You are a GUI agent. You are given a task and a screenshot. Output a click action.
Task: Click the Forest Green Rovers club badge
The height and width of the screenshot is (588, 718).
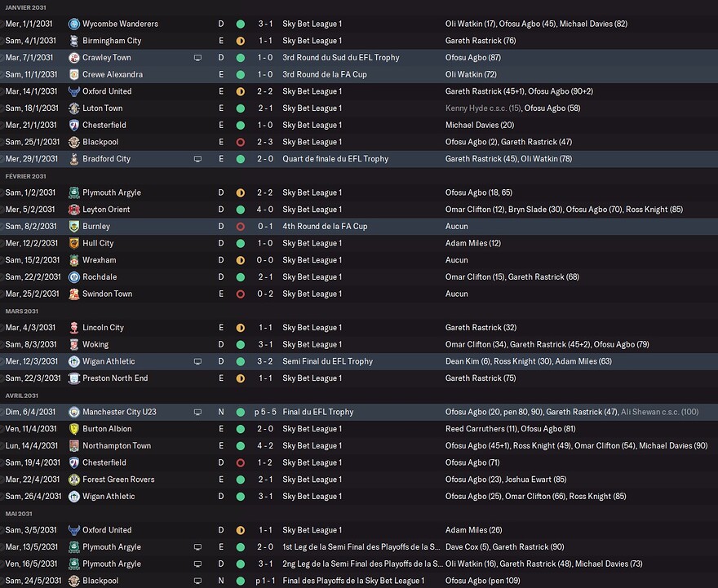73,480
